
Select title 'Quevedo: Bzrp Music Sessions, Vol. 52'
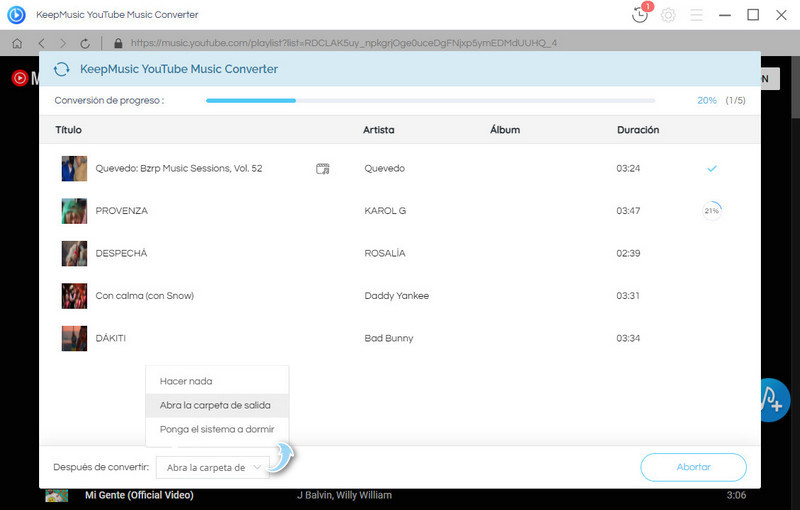tap(179, 168)
